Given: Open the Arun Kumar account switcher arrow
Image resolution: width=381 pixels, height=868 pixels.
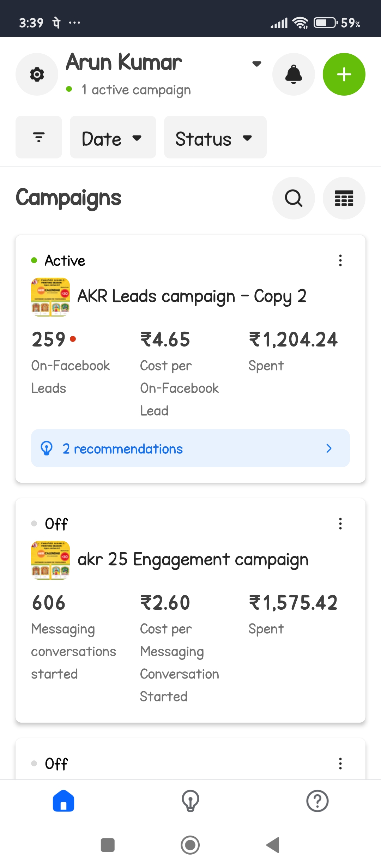Looking at the screenshot, I should [257, 64].
